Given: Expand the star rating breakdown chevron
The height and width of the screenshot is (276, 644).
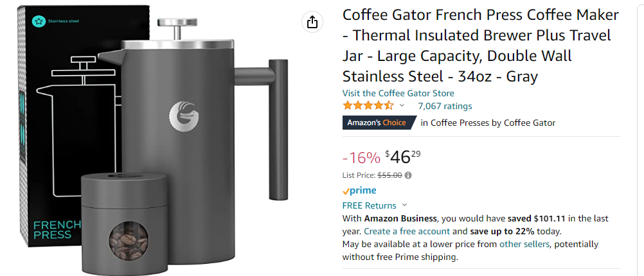Looking at the screenshot, I should coord(402,106).
